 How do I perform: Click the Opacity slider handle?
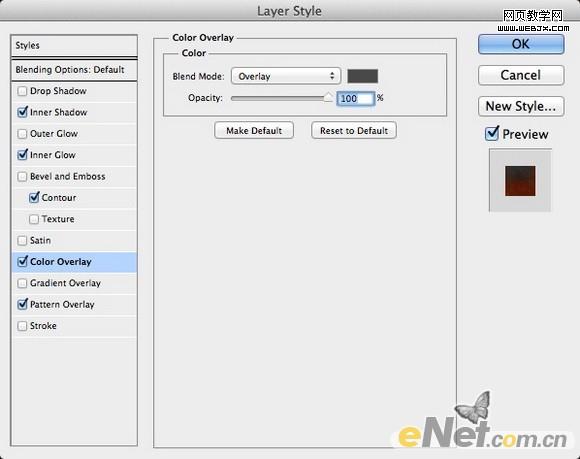[328, 98]
